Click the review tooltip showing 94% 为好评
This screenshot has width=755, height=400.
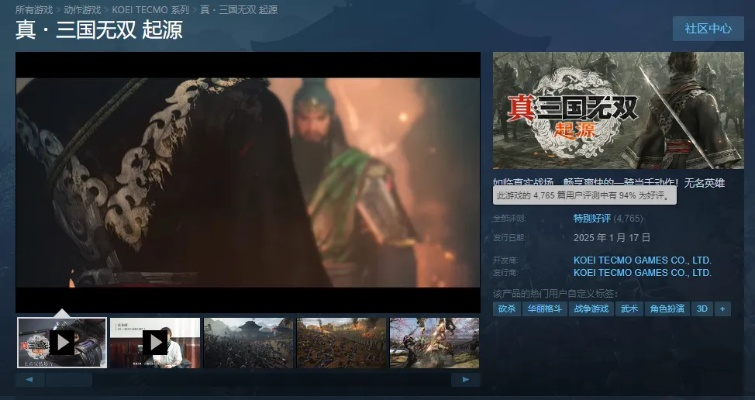(585, 196)
